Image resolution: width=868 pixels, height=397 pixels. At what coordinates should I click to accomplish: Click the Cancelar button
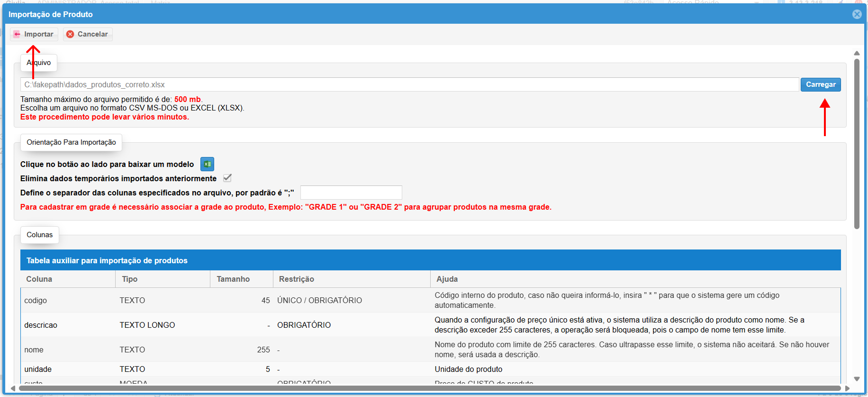(88, 34)
